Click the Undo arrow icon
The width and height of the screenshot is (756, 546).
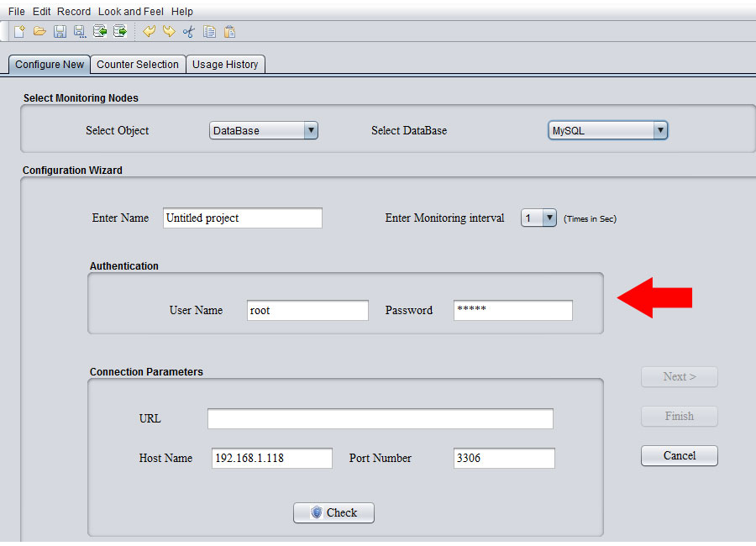[x=150, y=31]
